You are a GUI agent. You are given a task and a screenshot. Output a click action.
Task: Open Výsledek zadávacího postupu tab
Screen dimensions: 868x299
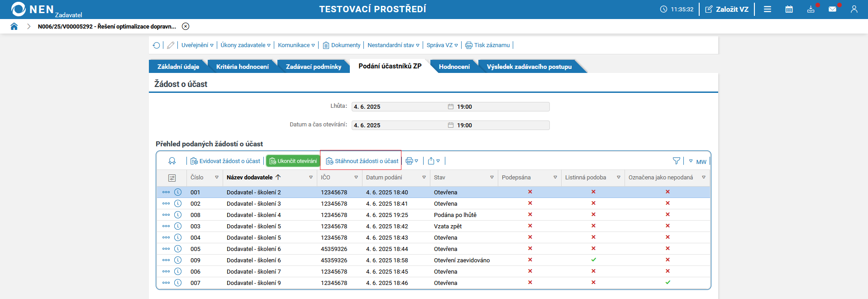pyautogui.click(x=529, y=67)
